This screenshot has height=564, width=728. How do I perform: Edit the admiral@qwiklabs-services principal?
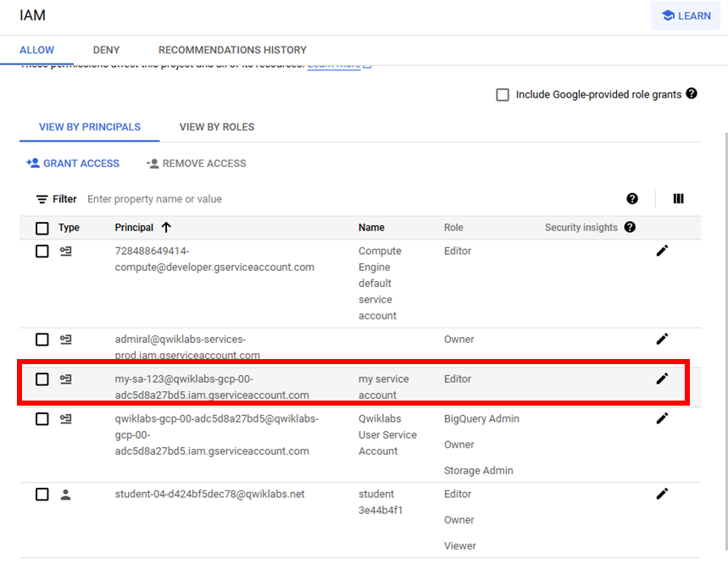point(662,339)
